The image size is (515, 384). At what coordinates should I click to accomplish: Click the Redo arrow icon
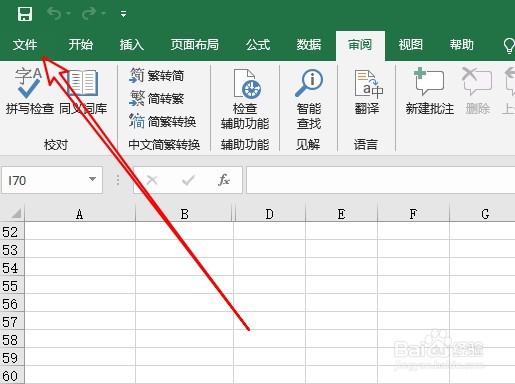[89, 14]
